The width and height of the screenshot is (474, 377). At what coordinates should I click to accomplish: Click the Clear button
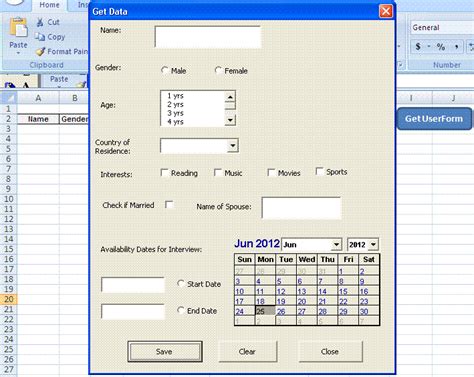(248, 351)
